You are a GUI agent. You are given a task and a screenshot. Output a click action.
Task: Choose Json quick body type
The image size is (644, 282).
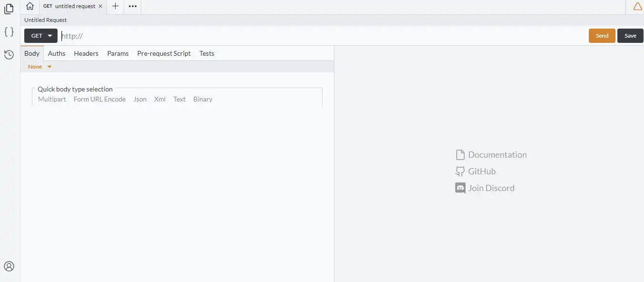coord(140,99)
